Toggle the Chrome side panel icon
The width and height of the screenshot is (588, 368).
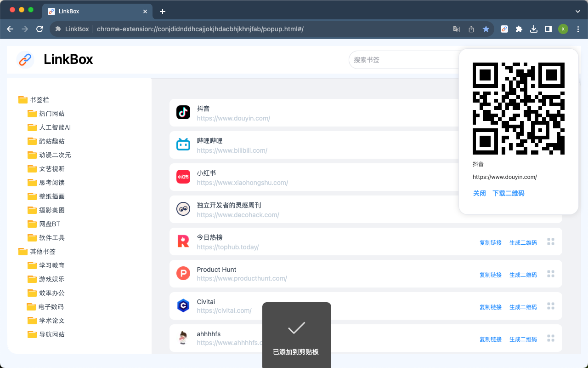pos(548,29)
